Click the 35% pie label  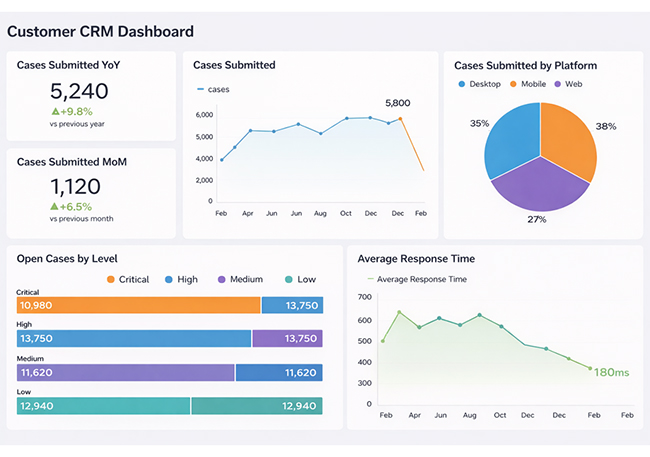coord(479,124)
